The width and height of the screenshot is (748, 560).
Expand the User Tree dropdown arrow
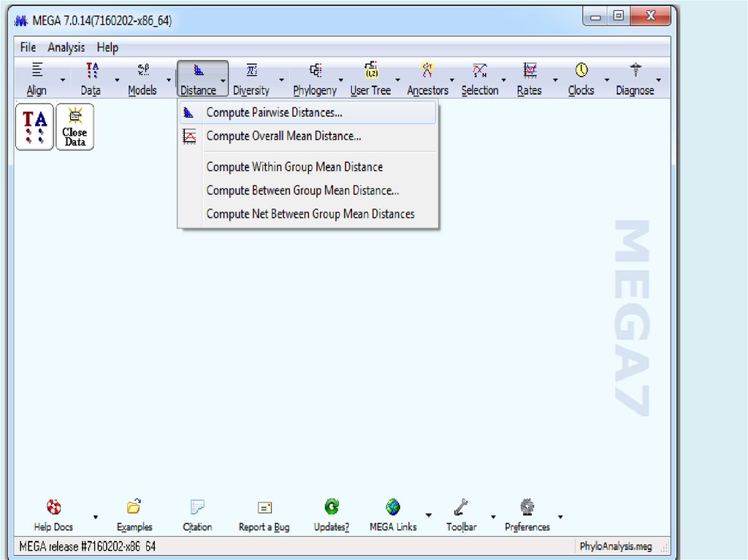click(x=397, y=80)
